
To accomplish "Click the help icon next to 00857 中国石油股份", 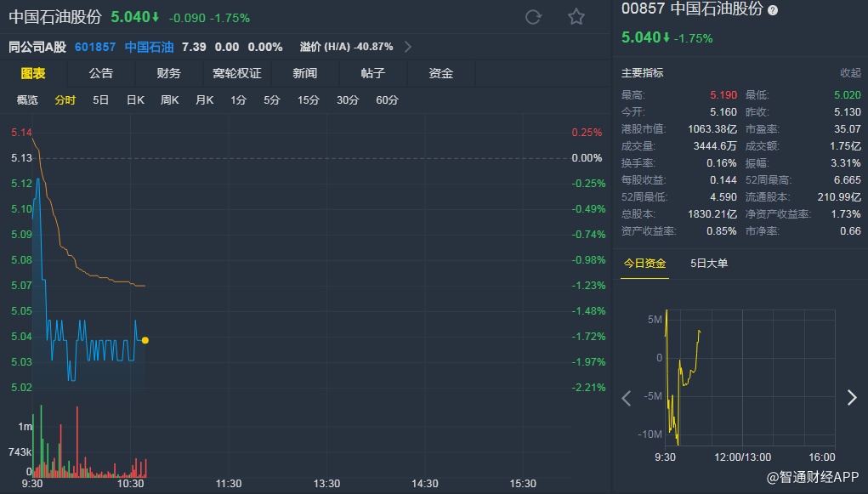I will pyautogui.click(x=773, y=10).
